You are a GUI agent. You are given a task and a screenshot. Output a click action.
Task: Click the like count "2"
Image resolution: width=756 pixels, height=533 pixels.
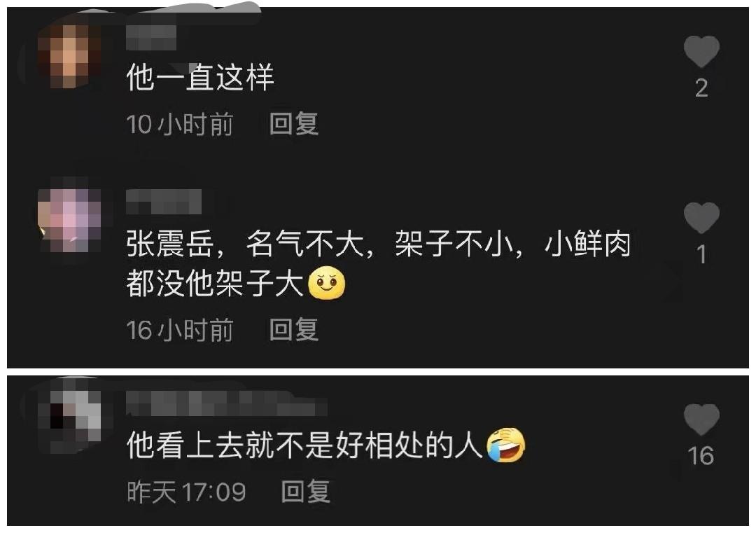[x=701, y=88]
